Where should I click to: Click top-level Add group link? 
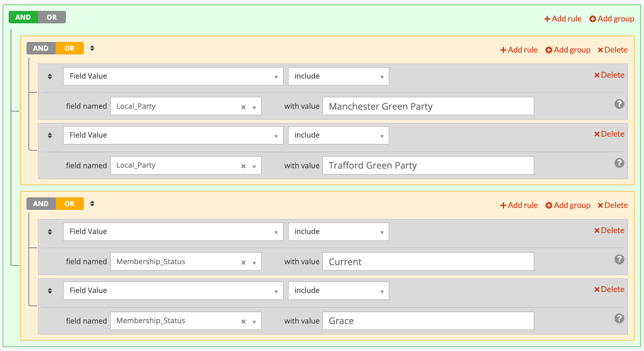pyautogui.click(x=612, y=19)
